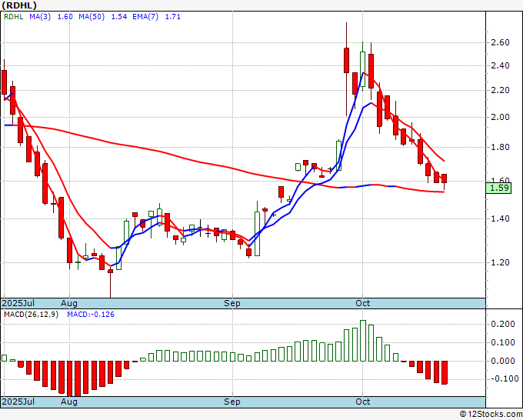Click the 2.20 price axis label
The image size is (523, 420).
[500, 90]
